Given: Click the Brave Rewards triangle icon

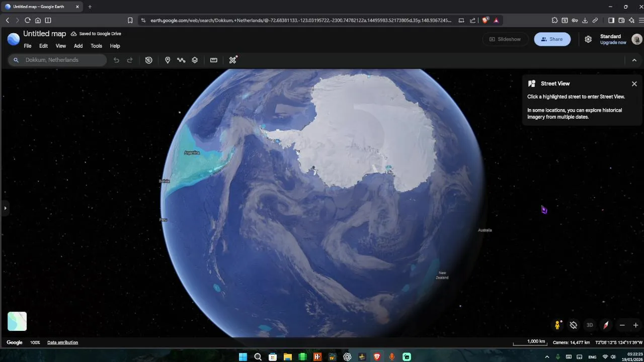Looking at the screenshot, I should [496, 20].
